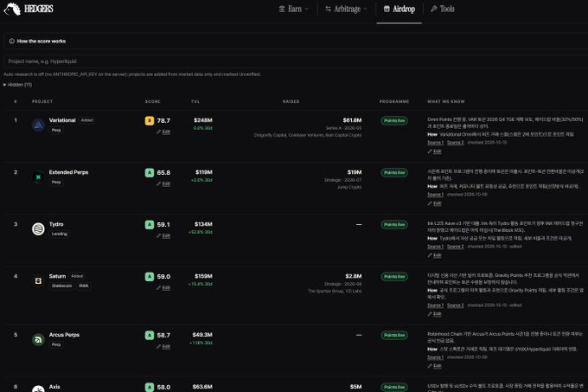This screenshot has width=588, height=392.
Task: Open the Variational project name
Action: (62, 120)
